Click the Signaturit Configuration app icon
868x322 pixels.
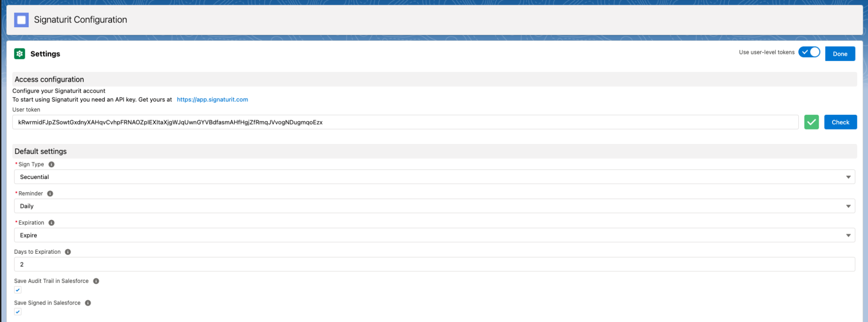click(x=21, y=20)
